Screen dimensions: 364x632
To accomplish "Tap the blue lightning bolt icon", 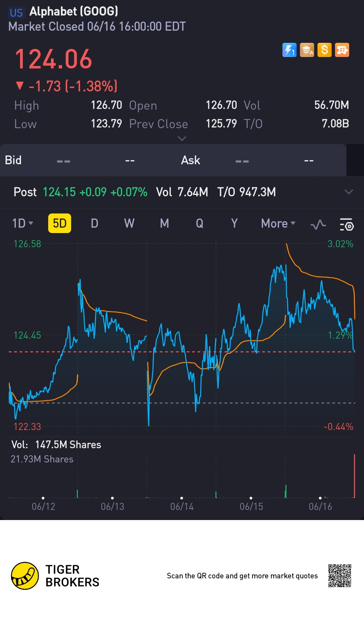I will pyautogui.click(x=289, y=50).
